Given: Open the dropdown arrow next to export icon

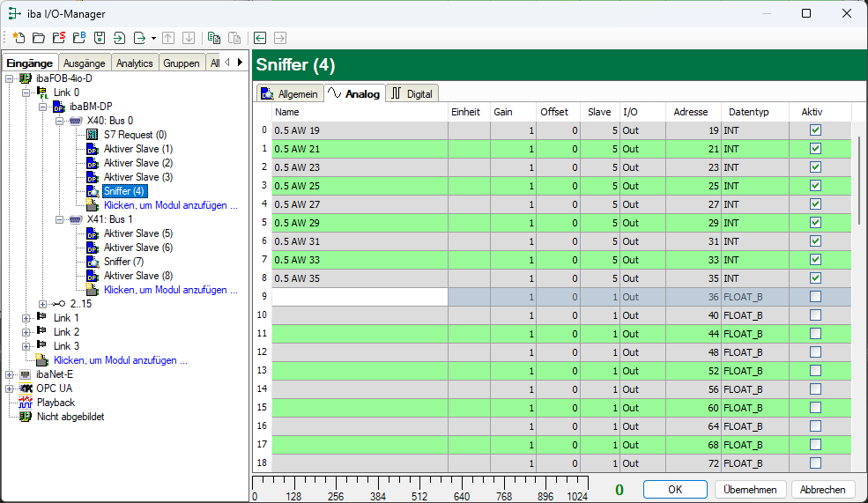Looking at the screenshot, I should (x=153, y=38).
